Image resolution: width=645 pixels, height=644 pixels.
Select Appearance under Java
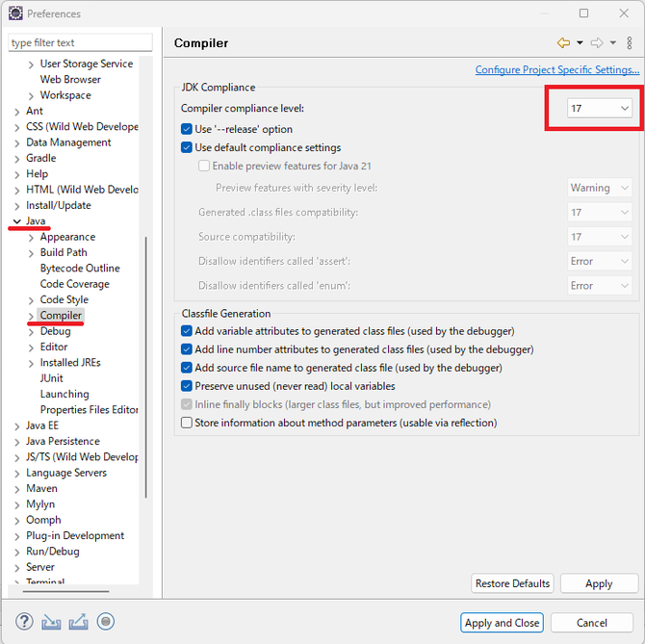pos(68,237)
